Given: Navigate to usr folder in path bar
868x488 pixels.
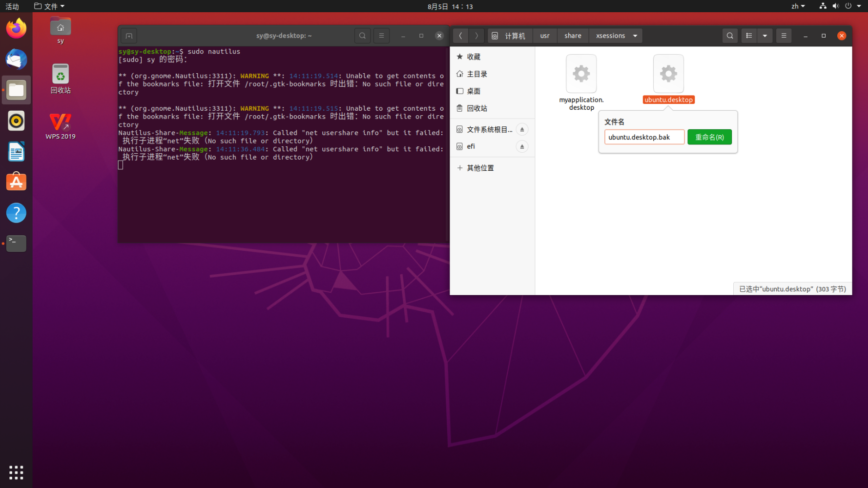Looking at the screenshot, I should click(x=545, y=36).
